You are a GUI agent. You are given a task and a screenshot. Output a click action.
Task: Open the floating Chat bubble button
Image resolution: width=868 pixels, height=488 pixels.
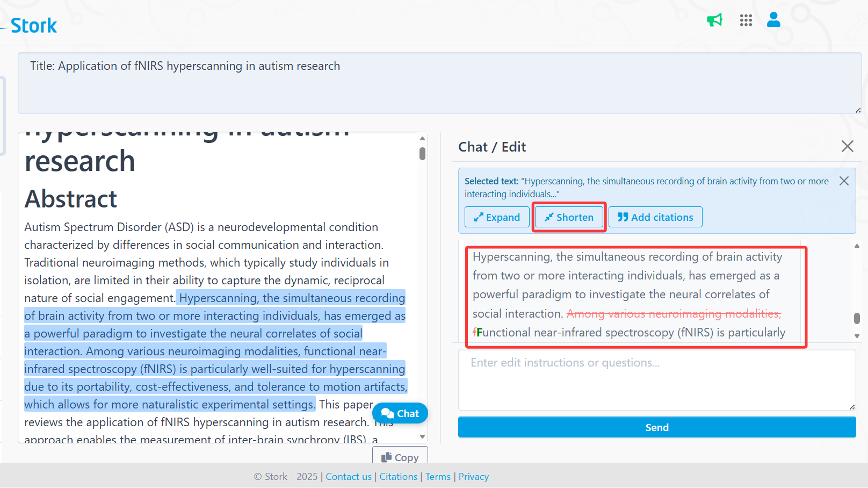click(400, 413)
